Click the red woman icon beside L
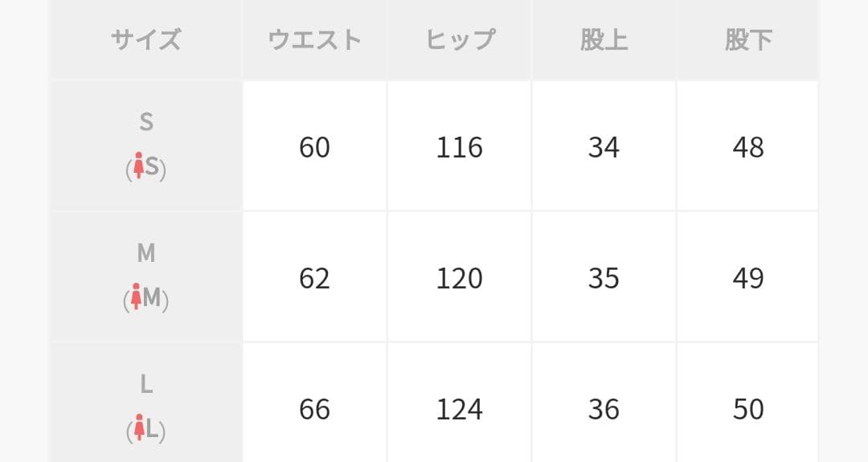Image resolution: width=868 pixels, height=462 pixels. (x=139, y=427)
